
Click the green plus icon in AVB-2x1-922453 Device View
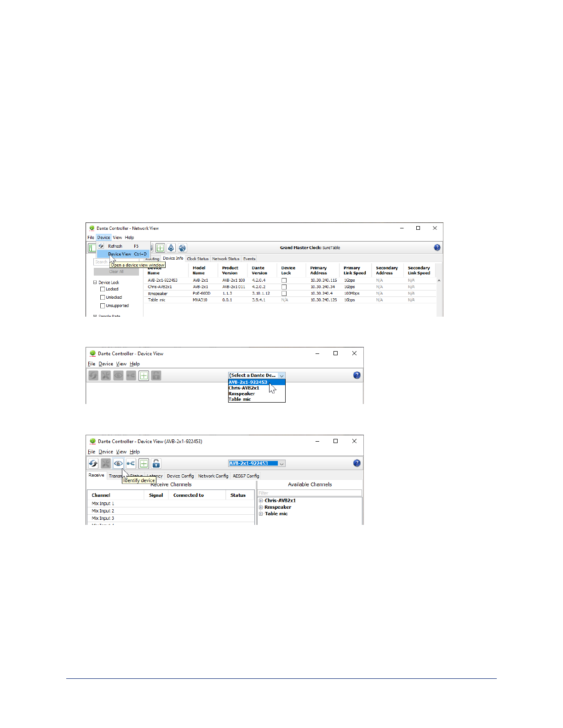(144, 463)
